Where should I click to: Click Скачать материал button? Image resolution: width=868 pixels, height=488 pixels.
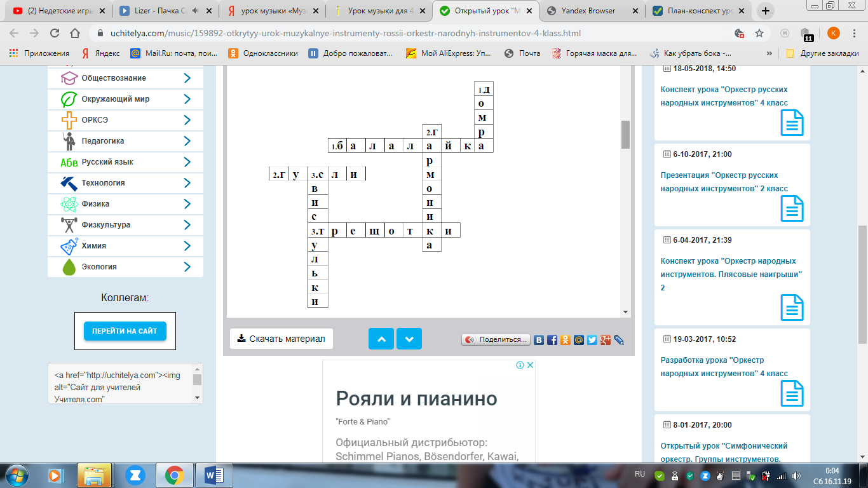281,339
